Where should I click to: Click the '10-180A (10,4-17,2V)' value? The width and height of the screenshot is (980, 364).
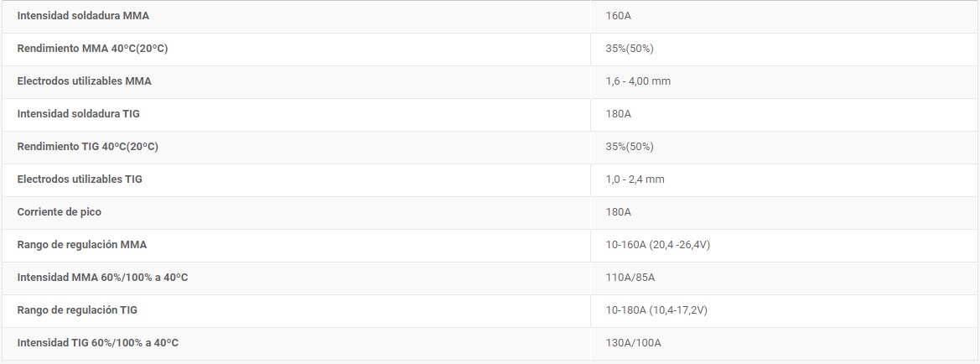pos(656,310)
